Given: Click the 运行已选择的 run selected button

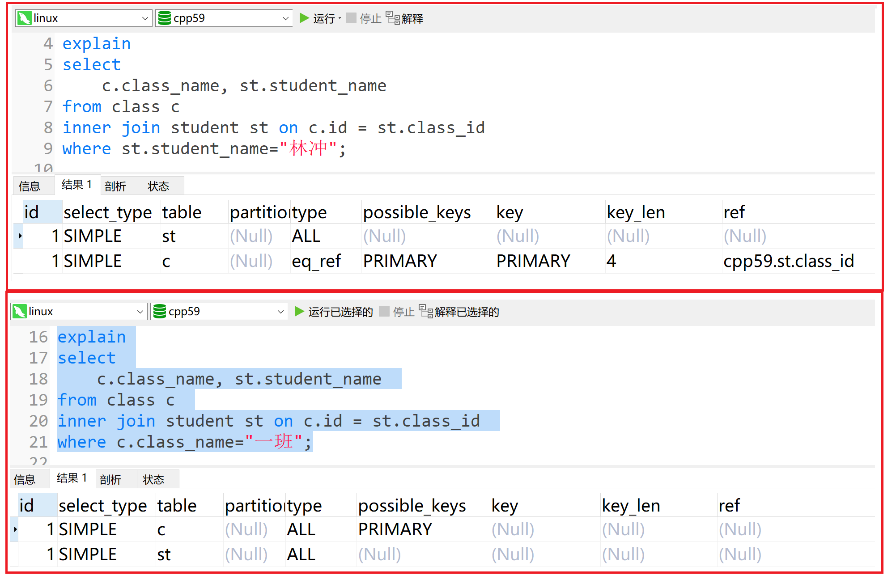Looking at the screenshot, I should (334, 312).
